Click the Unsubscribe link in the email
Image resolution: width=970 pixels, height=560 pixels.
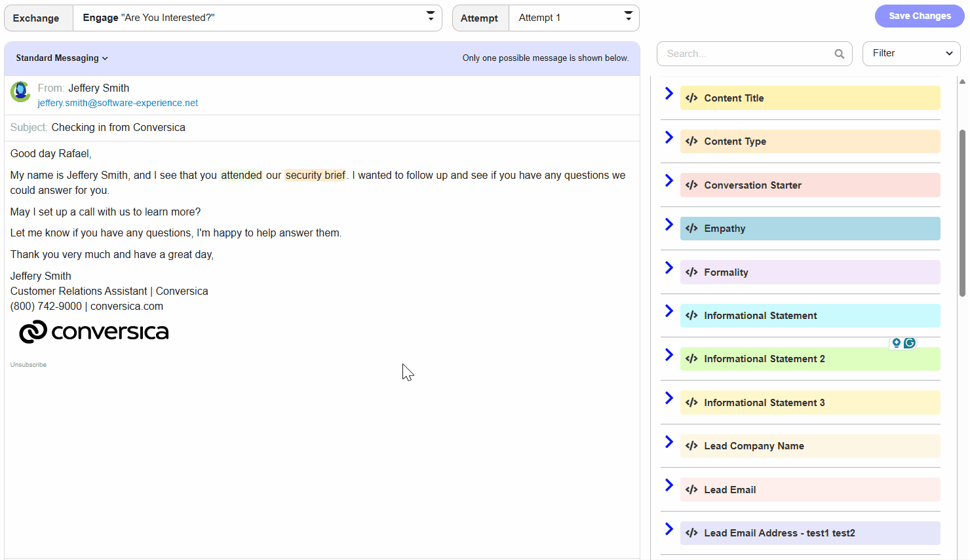pyautogui.click(x=28, y=364)
